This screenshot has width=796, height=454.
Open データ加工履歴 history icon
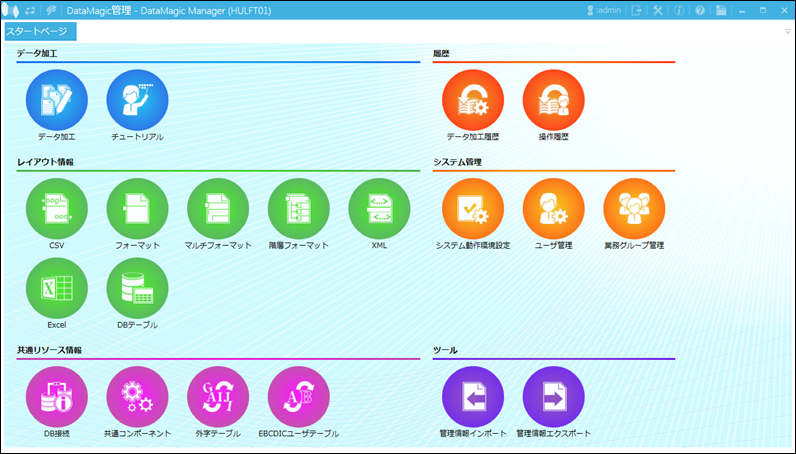point(473,100)
